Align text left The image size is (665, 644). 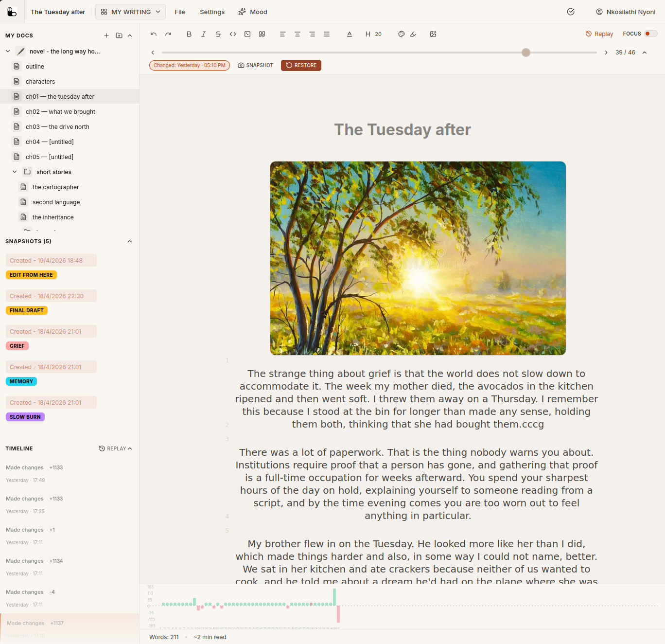click(282, 34)
